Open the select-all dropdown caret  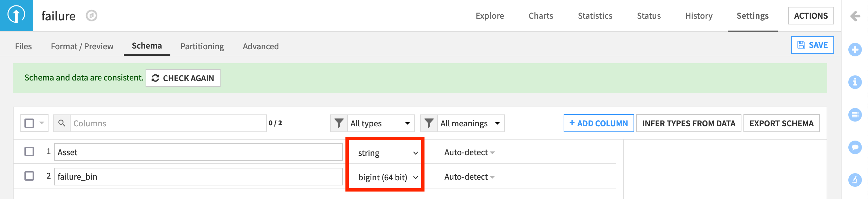click(42, 123)
